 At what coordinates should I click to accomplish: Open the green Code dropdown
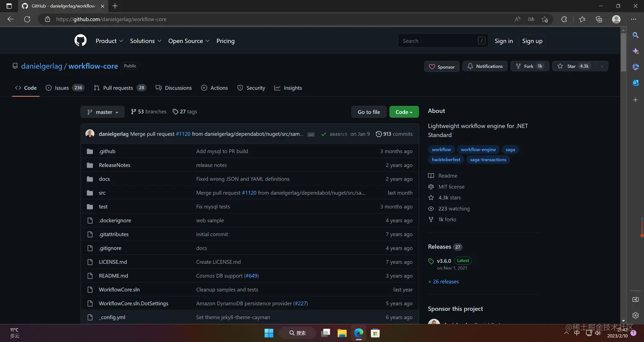point(404,112)
